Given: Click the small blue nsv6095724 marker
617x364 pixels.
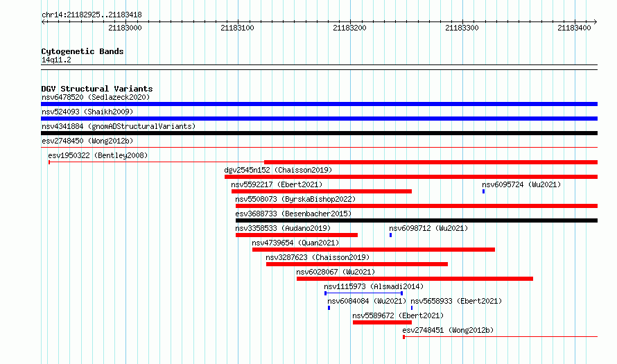Looking at the screenshot, I should [x=484, y=191].
